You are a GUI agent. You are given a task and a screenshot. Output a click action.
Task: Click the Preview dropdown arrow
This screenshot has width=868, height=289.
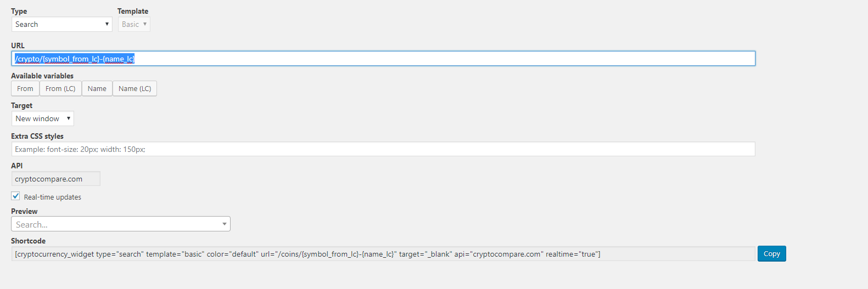pyautogui.click(x=225, y=224)
